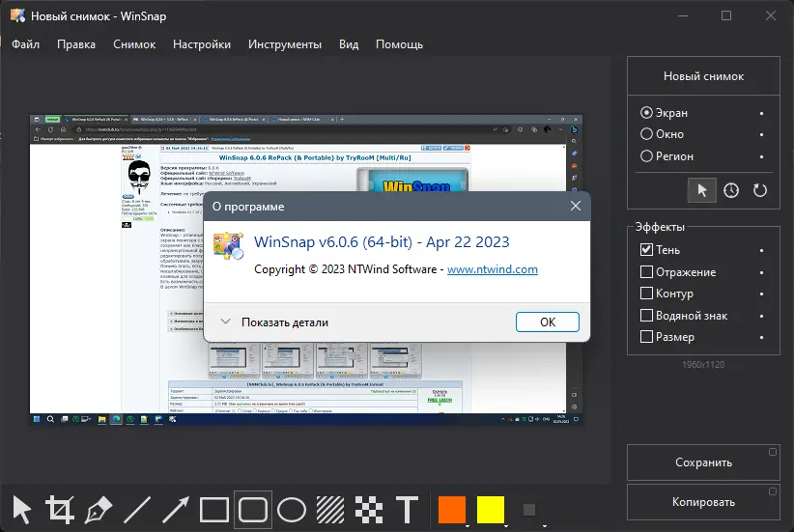
Task: Open options dot next to Регион
Action: pyautogui.click(x=761, y=157)
